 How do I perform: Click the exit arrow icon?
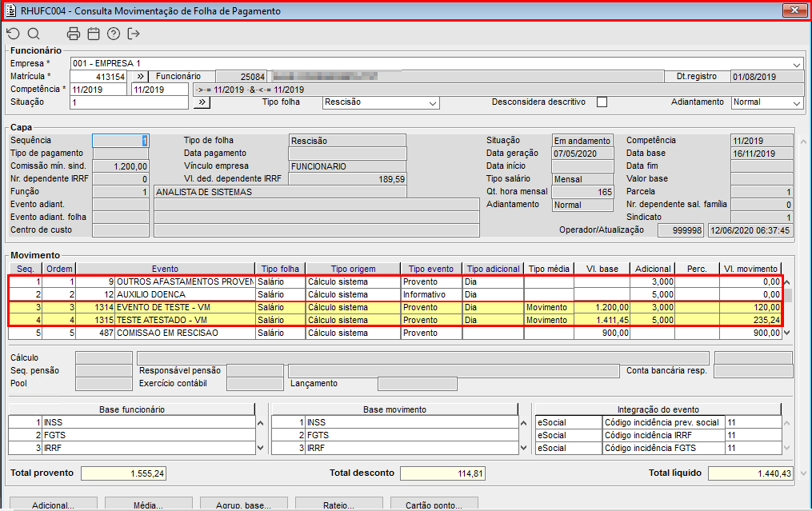134,34
